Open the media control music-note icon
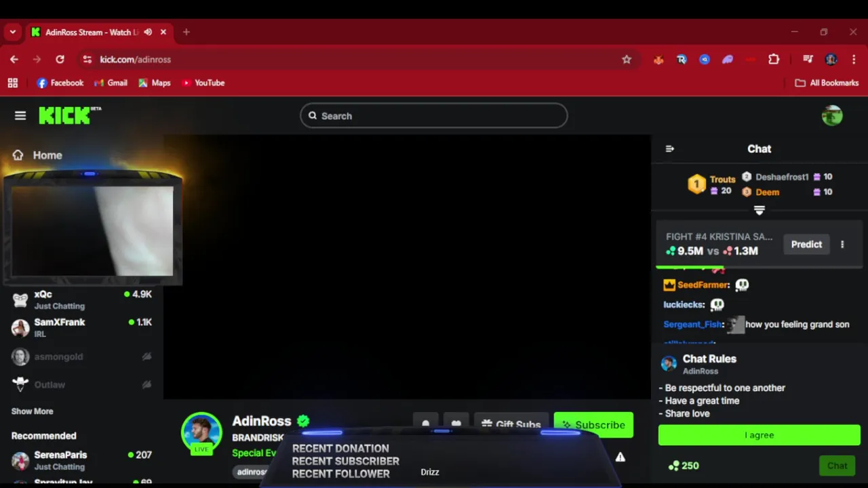 pyautogui.click(x=808, y=60)
